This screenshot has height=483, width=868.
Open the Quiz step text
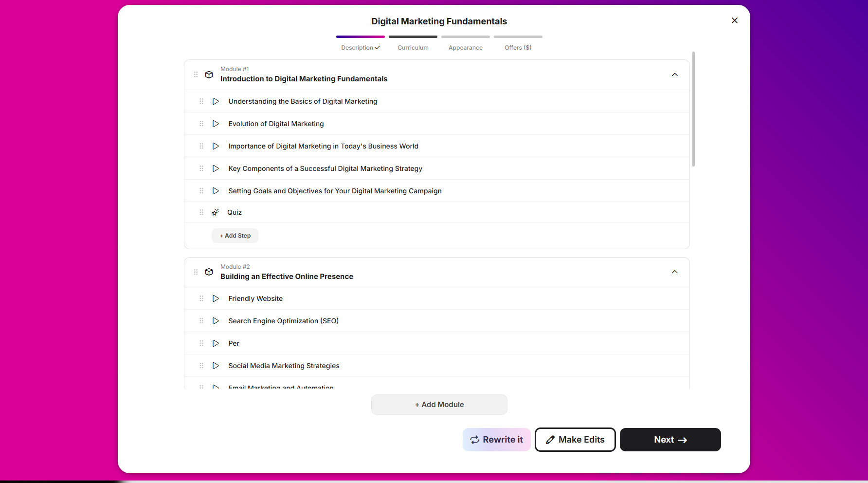click(x=235, y=212)
